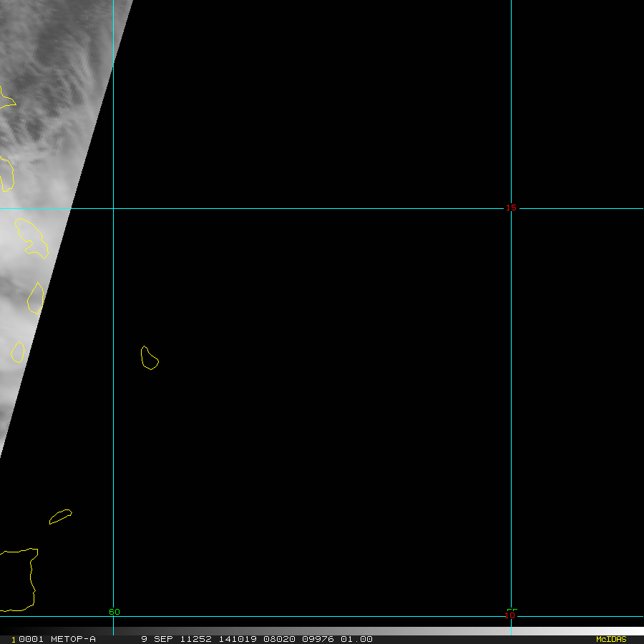Click the METOP-A satellite name text
Image resolution: width=644 pixels, height=644 pixels.
[72, 639]
